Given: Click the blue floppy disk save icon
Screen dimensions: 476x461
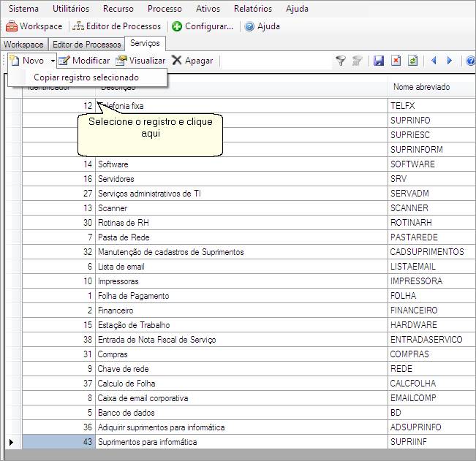Looking at the screenshot, I should tap(379, 61).
